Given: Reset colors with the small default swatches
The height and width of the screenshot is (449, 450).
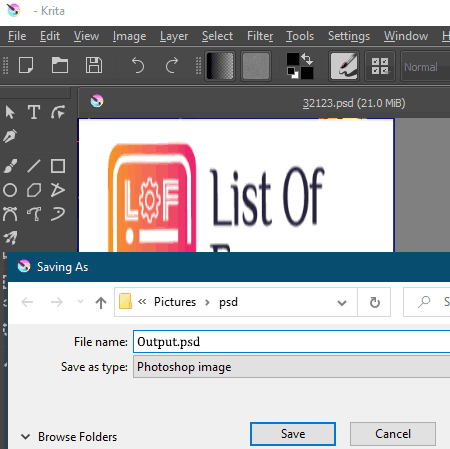Looking at the screenshot, I should pyautogui.click(x=293, y=73).
